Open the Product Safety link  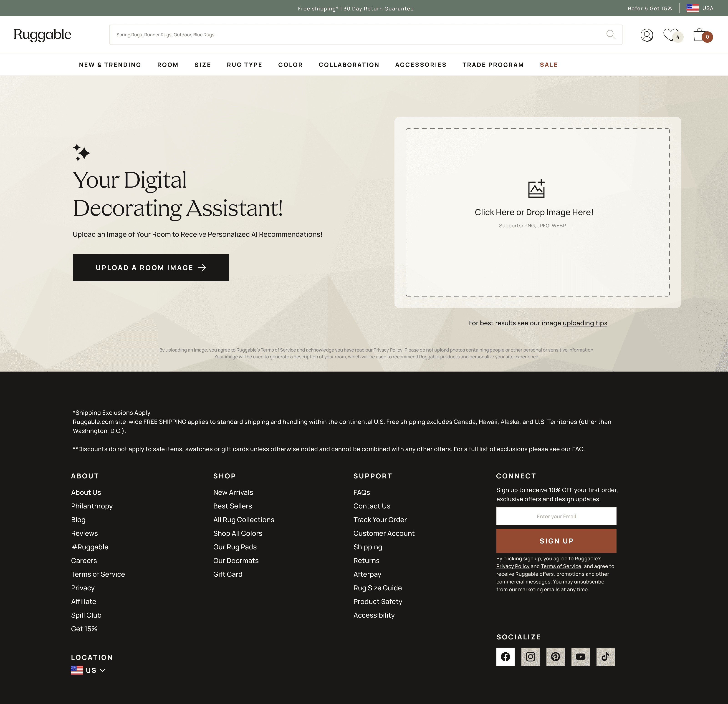[378, 601]
